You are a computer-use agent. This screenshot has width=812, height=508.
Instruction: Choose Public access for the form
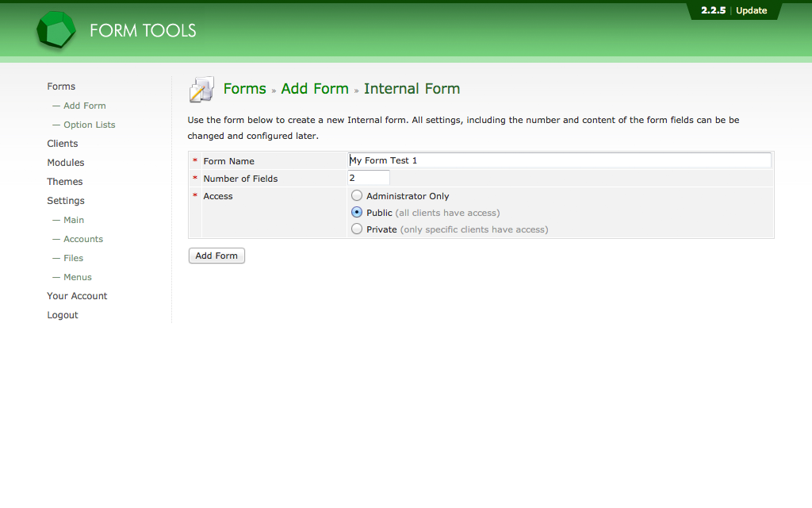(x=356, y=212)
